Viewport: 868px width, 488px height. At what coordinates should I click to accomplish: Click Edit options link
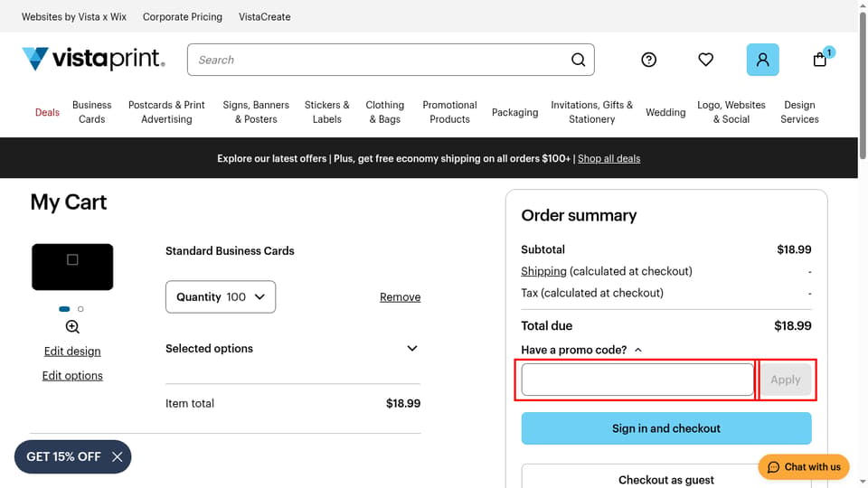72,376
